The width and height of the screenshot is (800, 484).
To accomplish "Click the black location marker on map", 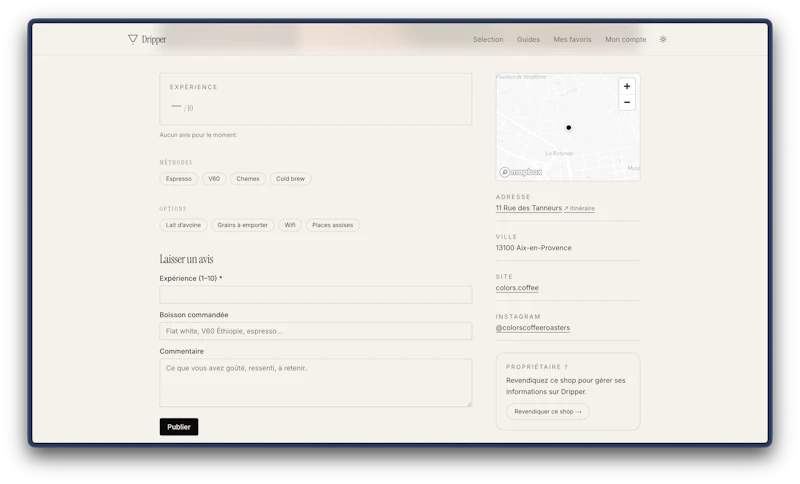I will (x=568, y=128).
